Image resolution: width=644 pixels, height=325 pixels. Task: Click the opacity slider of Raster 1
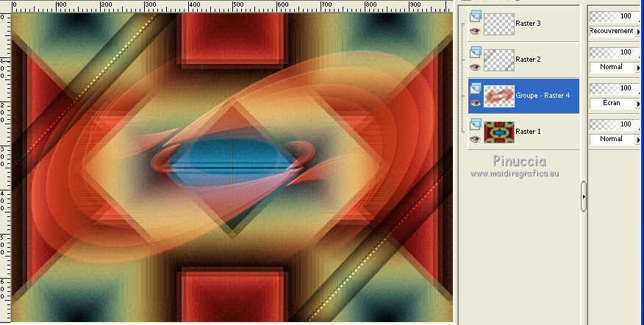[615, 124]
